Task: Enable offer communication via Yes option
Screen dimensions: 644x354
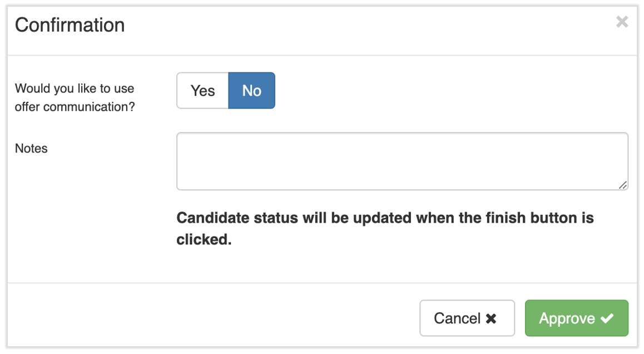Action: [202, 90]
